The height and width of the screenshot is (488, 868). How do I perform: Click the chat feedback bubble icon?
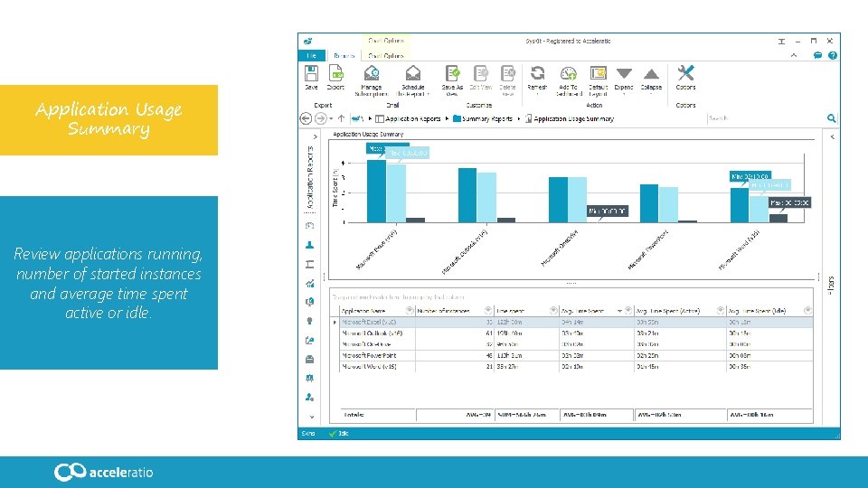(x=817, y=55)
